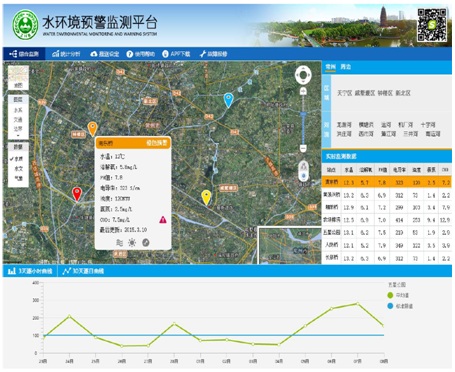Click the map pan compass control

pos(303,75)
